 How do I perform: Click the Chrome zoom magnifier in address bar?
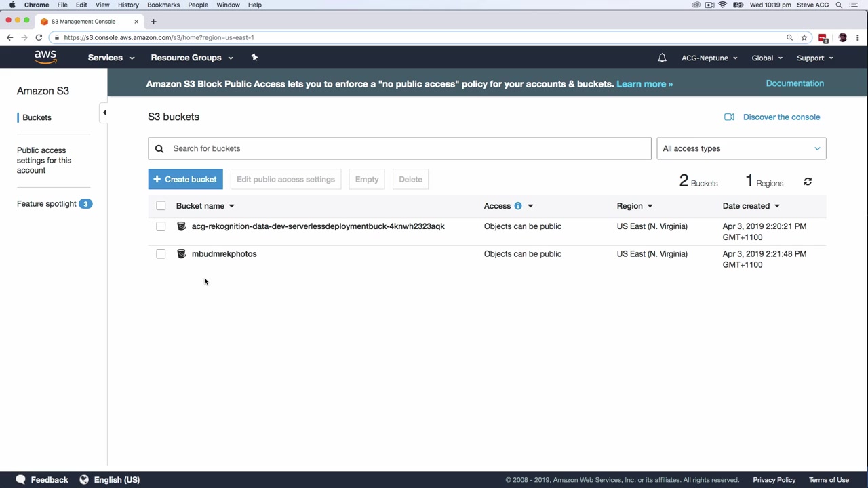pos(789,37)
